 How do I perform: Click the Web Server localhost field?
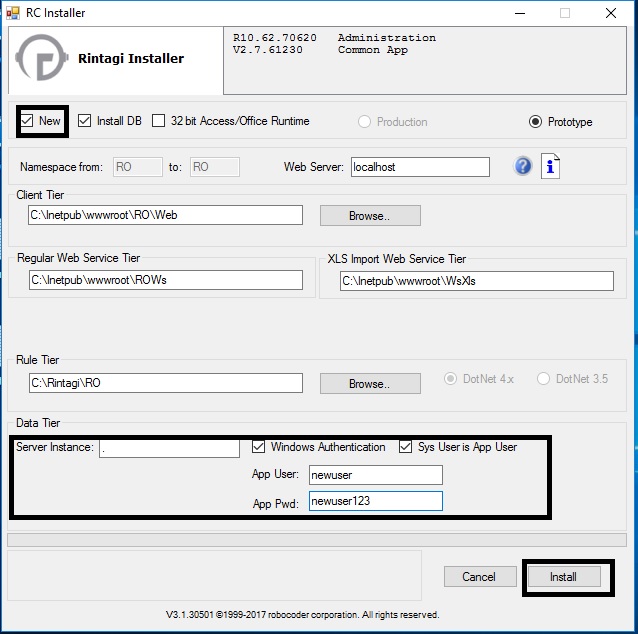pos(420,167)
